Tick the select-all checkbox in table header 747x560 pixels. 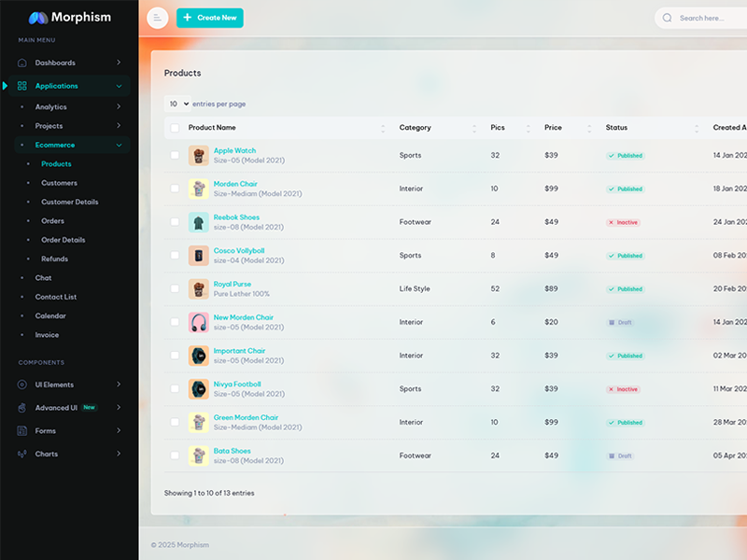coord(175,128)
